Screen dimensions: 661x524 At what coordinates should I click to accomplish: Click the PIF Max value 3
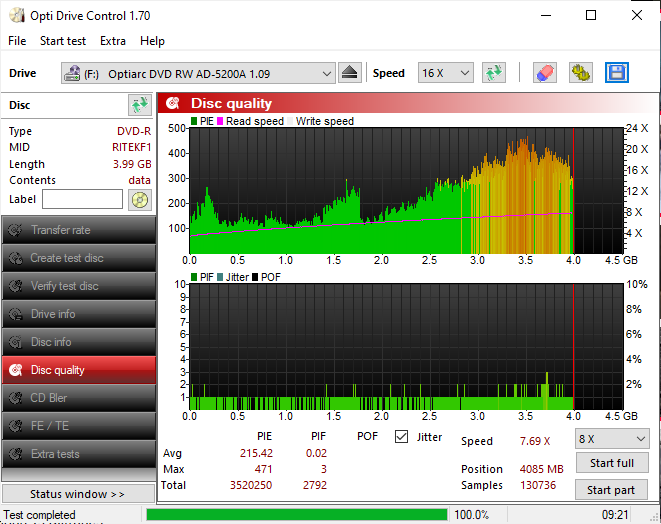324,469
